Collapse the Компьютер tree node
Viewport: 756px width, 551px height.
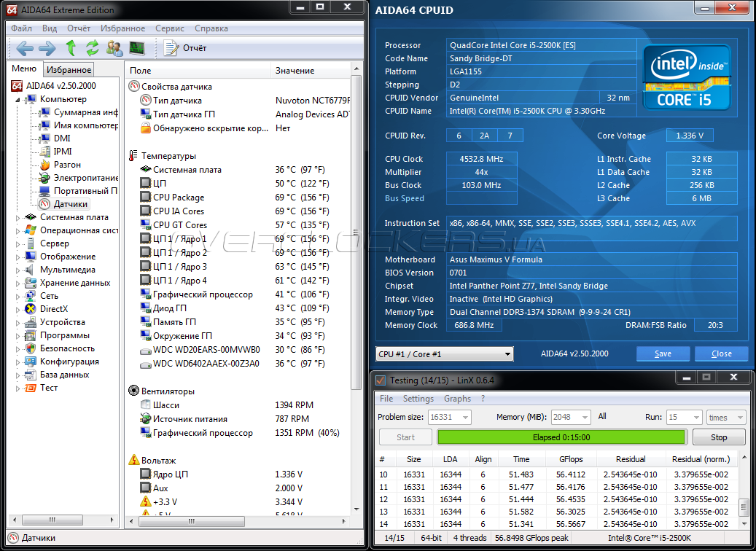coord(19,99)
